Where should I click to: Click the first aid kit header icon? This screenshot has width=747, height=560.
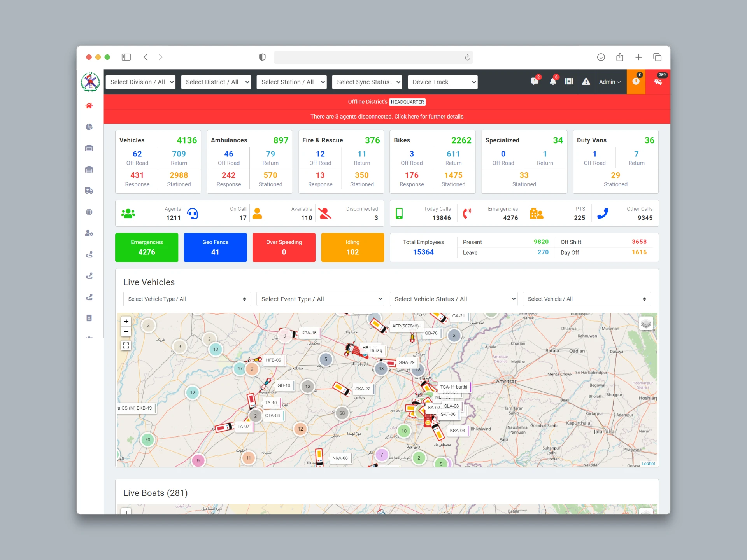569,82
